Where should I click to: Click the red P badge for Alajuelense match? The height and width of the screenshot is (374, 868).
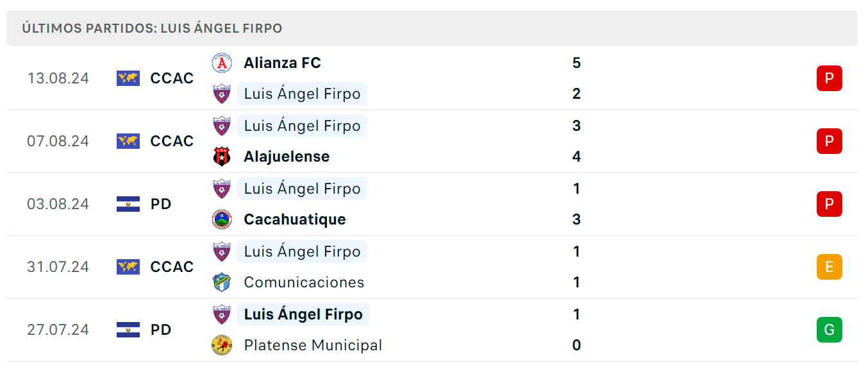tap(829, 141)
